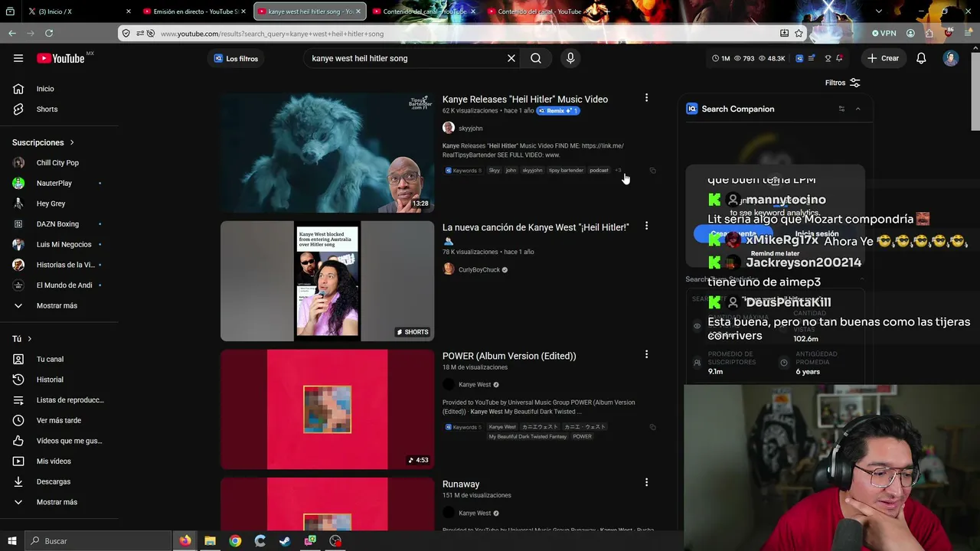Open options for La nueva canción video
The image size is (980, 551).
tap(646, 226)
